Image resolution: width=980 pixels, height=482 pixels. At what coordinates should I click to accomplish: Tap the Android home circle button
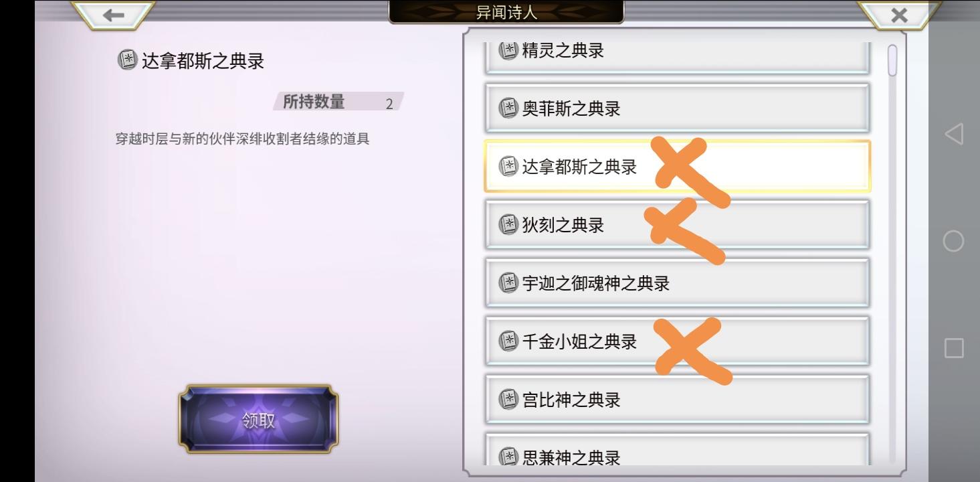pyautogui.click(x=954, y=241)
